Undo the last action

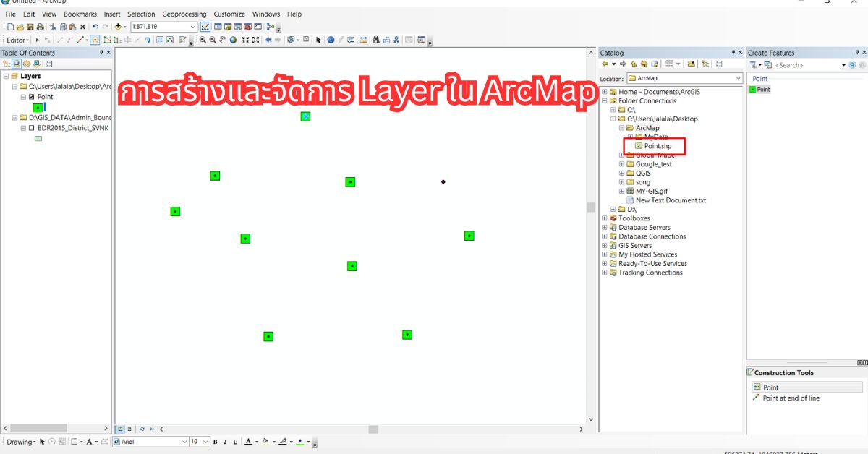[95, 27]
